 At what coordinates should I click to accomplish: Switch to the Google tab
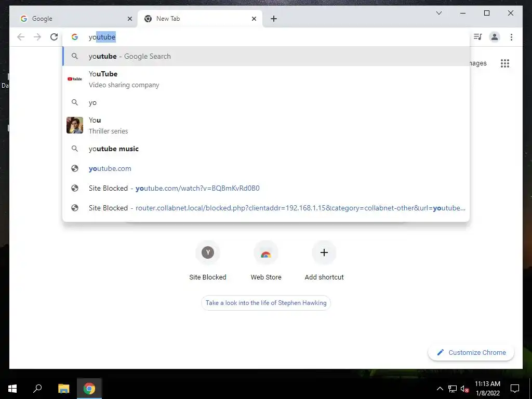coord(76,19)
